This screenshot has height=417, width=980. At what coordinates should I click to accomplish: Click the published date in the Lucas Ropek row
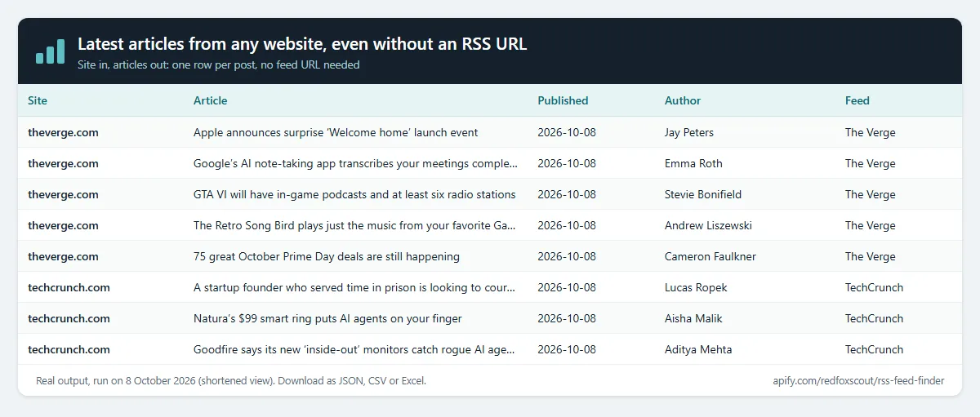click(567, 287)
